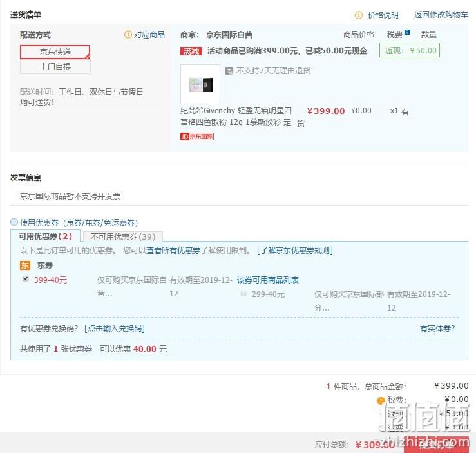This screenshot has height=453, width=476.
Task: Click 不支持7天无理由退货 notice
Action: click(273, 71)
